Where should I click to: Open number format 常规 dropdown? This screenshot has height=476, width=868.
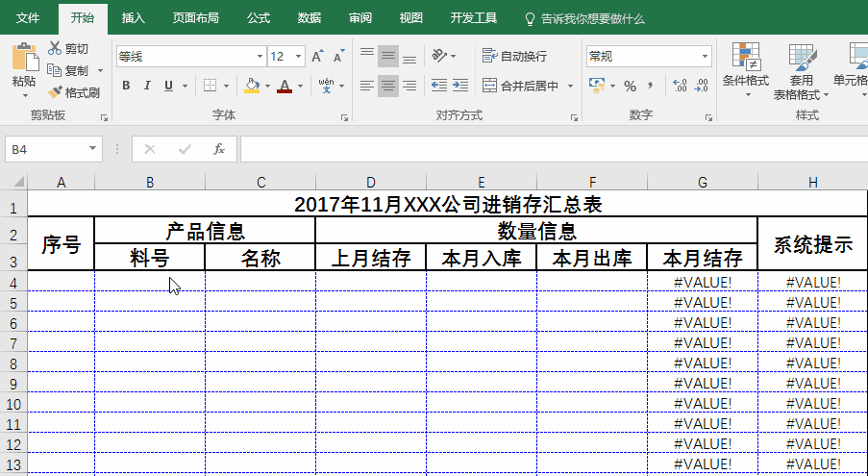tap(705, 57)
